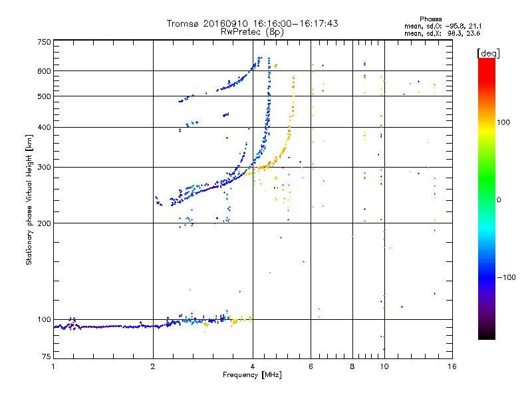This screenshot has width=532, height=399.
Task: Click the x-axis tick label '8'
Action: (x=352, y=366)
